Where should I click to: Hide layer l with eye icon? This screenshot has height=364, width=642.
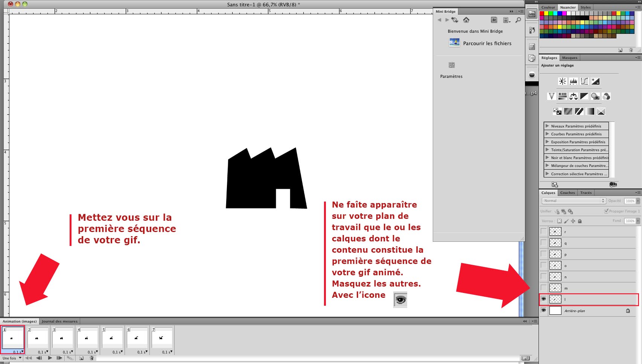[543, 299]
